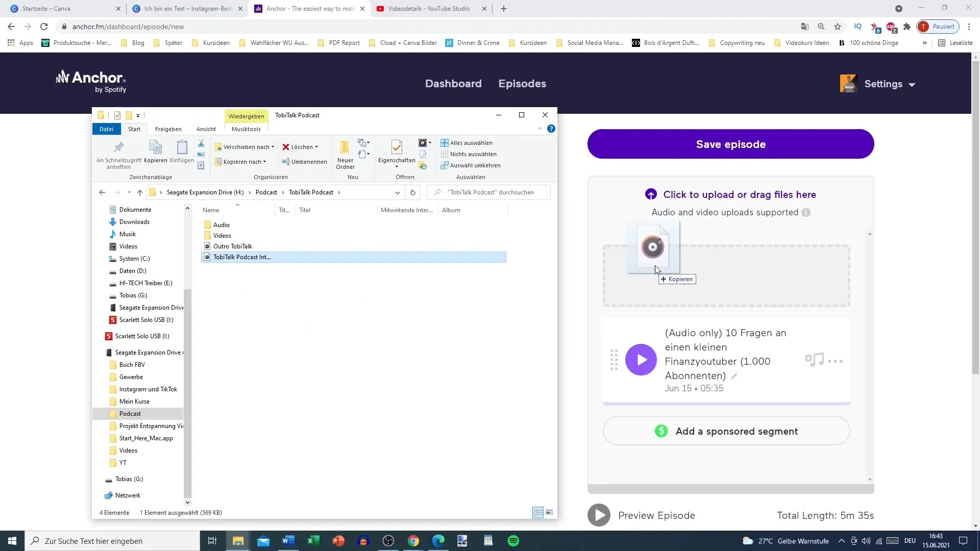Pin to quick access with An Schnellzugriff anheften
980x551 pixels.
(x=118, y=155)
